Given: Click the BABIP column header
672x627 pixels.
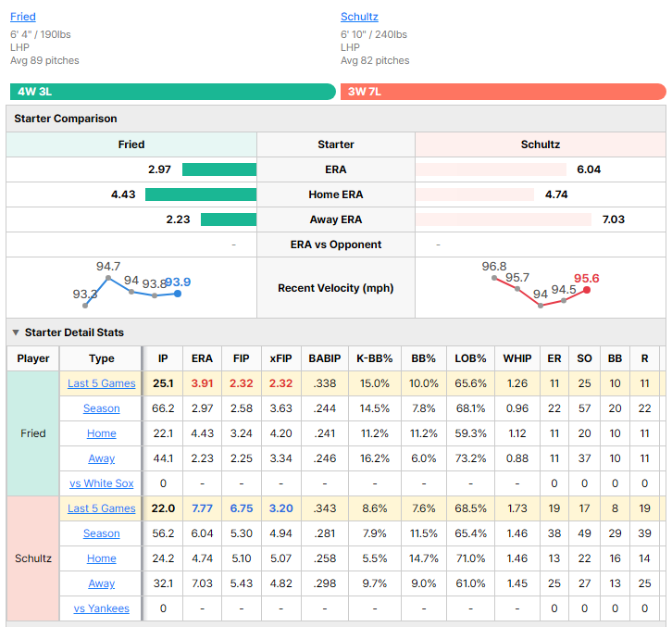Looking at the screenshot, I should (325, 358).
